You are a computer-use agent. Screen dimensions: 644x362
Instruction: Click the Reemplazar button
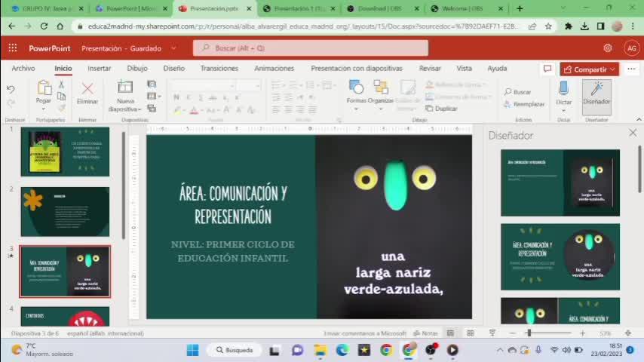tap(523, 104)
